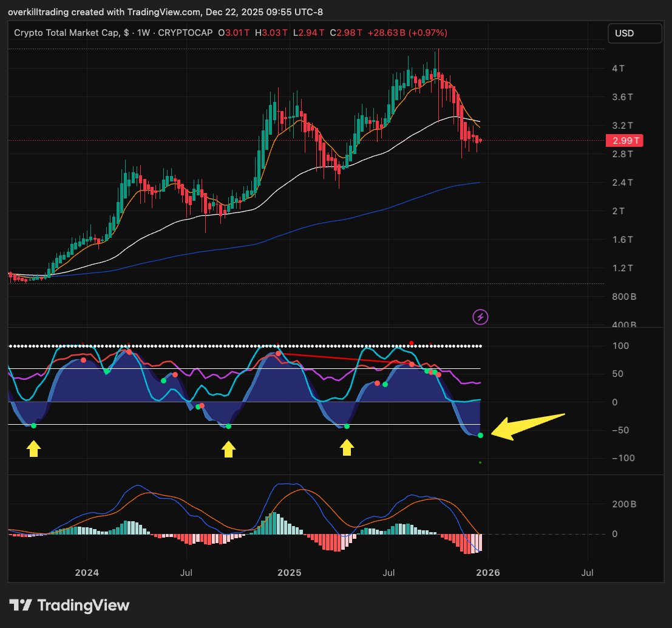
Task: Click the latest green oscillator signal dot
Action: pos(480,435)
